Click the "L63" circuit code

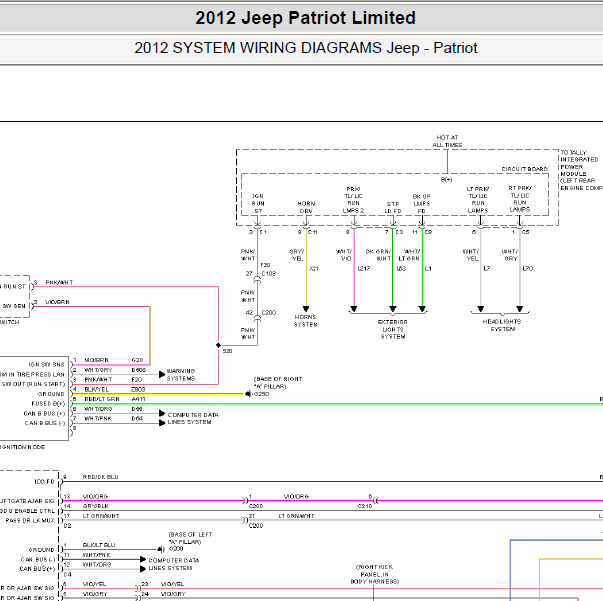click(401, 268)
